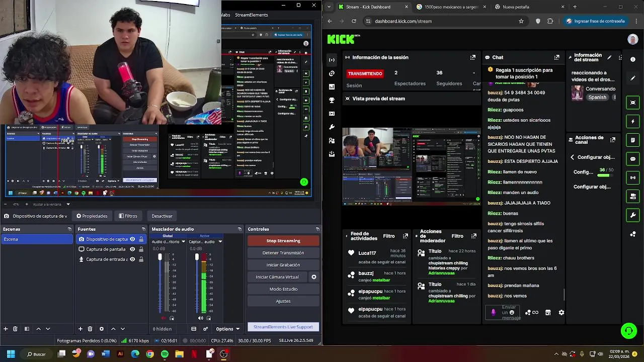Toggle visibility of Dispositivo de captura source
644x362 pixels.
click(132, 239)
